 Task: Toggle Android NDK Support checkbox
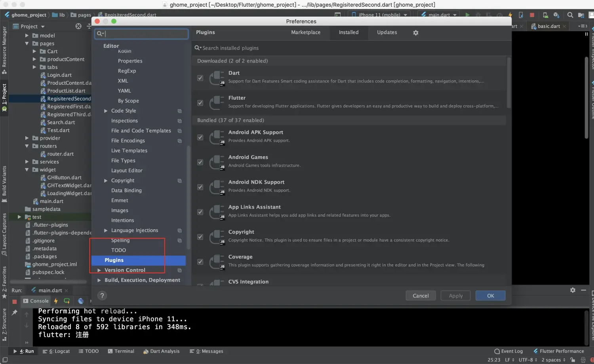(x=200, y=187)
